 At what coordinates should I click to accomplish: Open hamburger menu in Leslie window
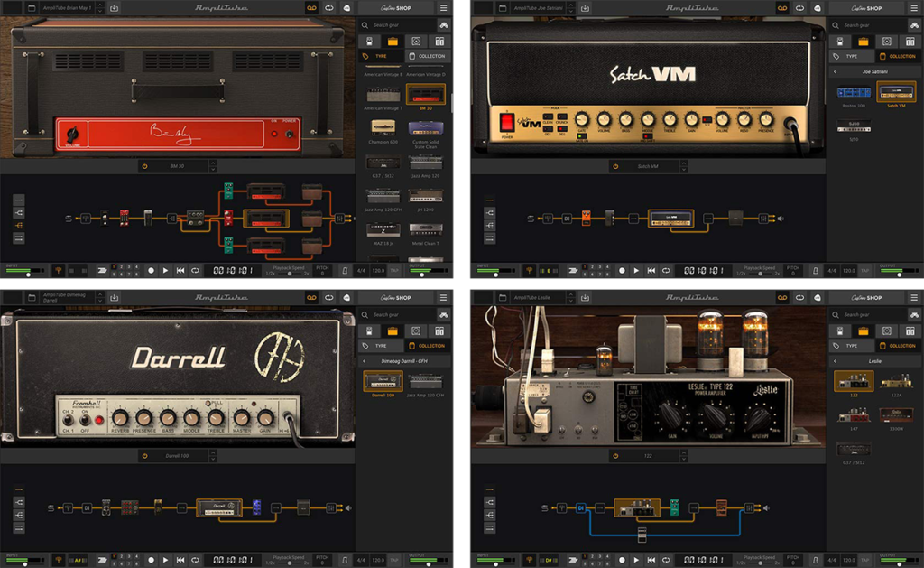point(914,298)
